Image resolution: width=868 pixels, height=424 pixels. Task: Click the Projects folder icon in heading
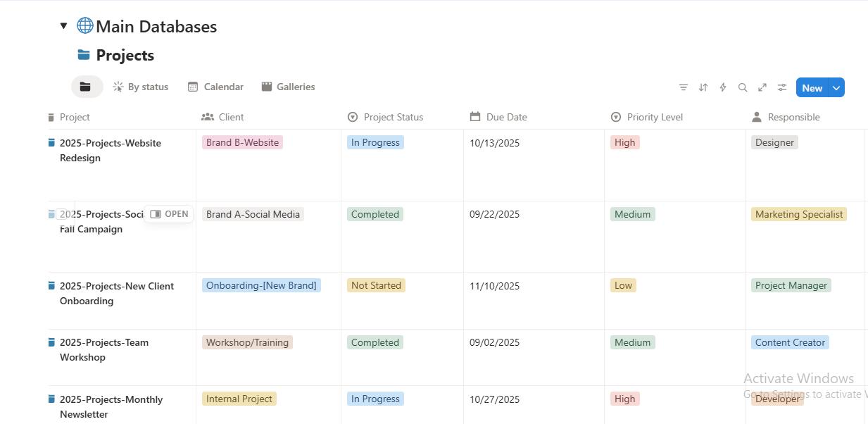point(84,54)
